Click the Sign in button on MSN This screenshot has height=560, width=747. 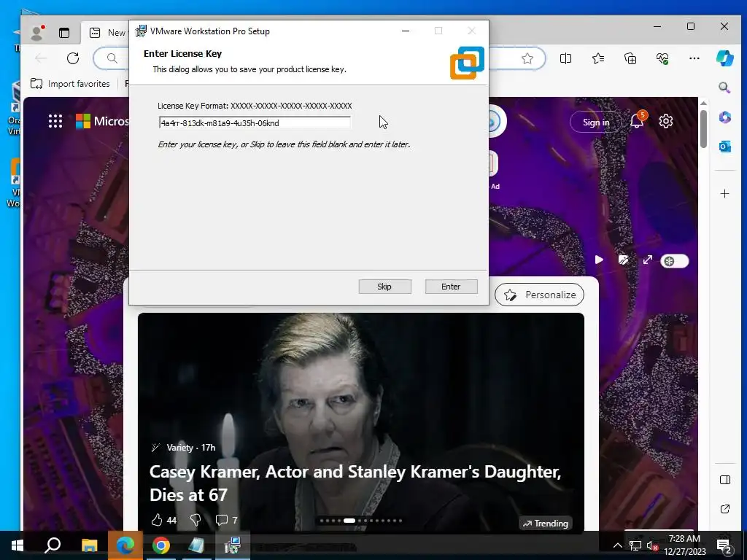(x=595, y=122)
